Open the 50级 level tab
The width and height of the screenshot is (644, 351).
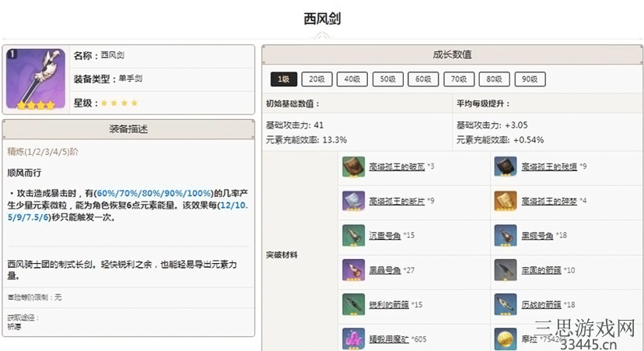[387, 79]
